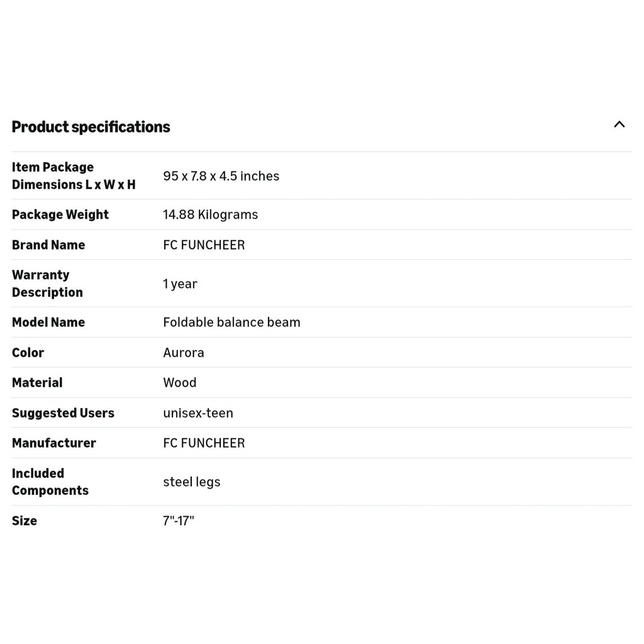This screenshot has width=644, height=644.
Task: Select the Wood material value
Action: (x=179, y=383)
